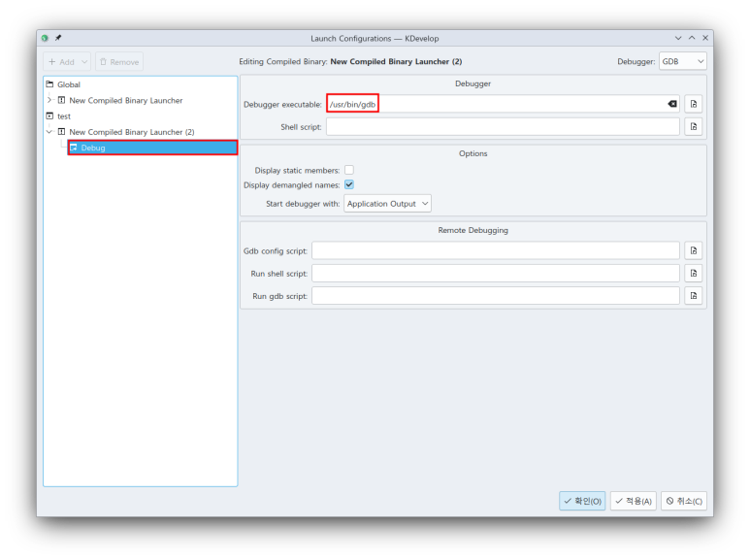Close the Launch Configurations window

705,38
